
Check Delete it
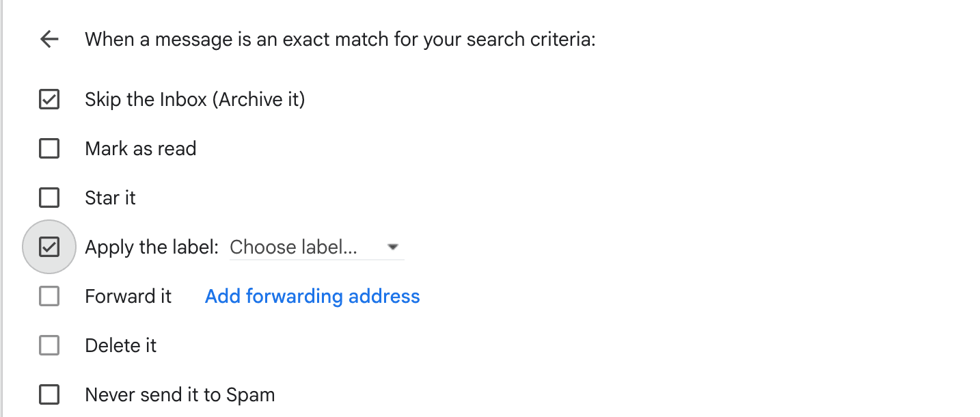[49, 345]
